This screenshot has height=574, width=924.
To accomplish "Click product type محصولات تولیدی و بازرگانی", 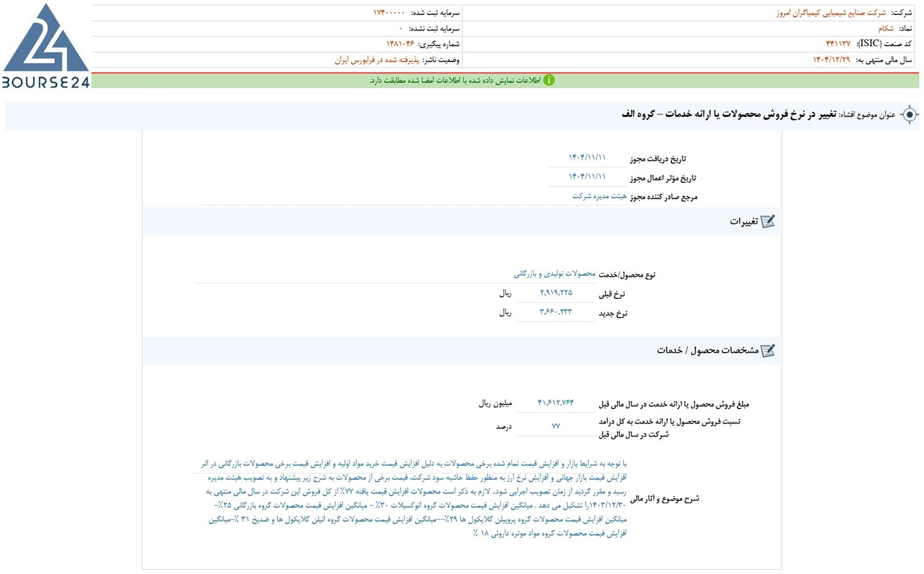I will click(554, 274).
